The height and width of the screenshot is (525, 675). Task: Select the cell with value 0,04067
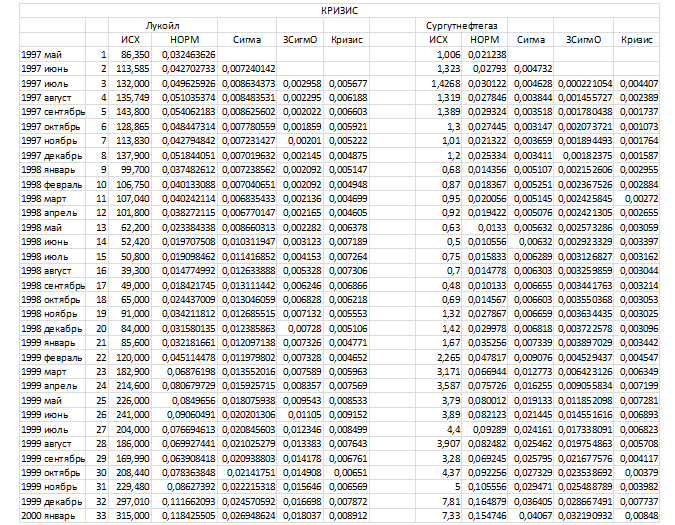tap(530, 516)
